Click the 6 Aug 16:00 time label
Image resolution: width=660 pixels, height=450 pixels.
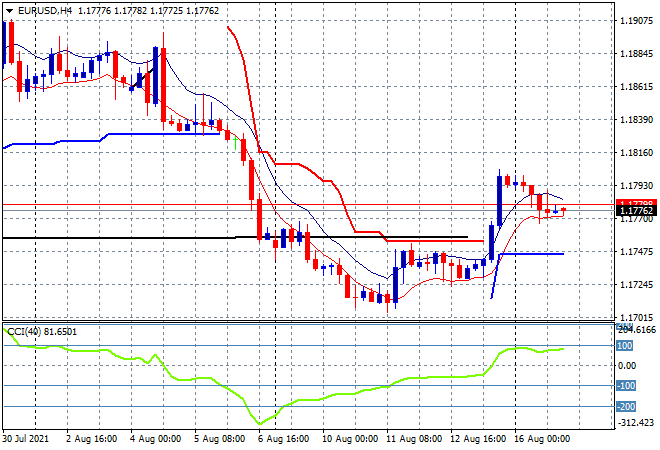(x=282, y=438)
